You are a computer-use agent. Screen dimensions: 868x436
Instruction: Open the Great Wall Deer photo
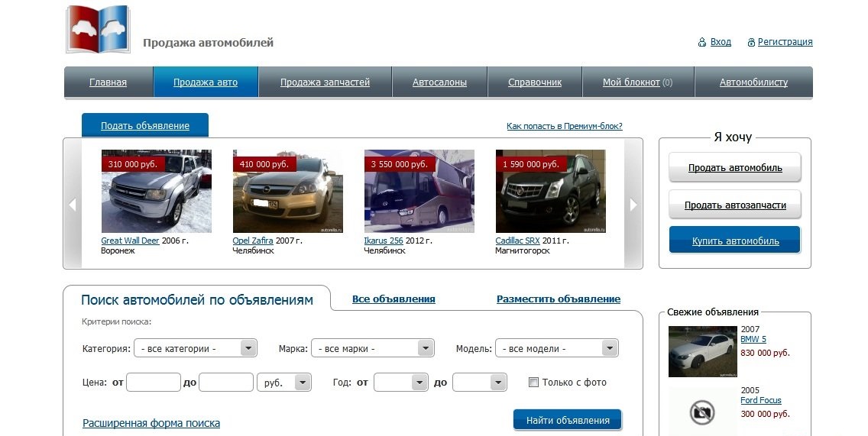click(157, 192)
